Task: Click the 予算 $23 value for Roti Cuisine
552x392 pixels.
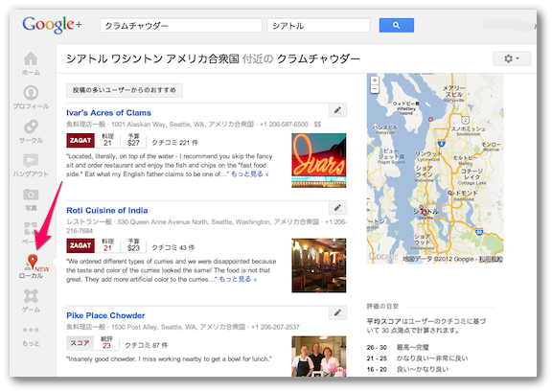Action: pyautogui.click(x=133, y=245)
